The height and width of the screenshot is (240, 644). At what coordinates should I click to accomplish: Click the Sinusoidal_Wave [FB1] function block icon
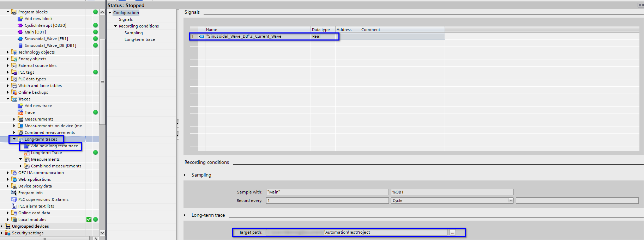pos(20,39)
